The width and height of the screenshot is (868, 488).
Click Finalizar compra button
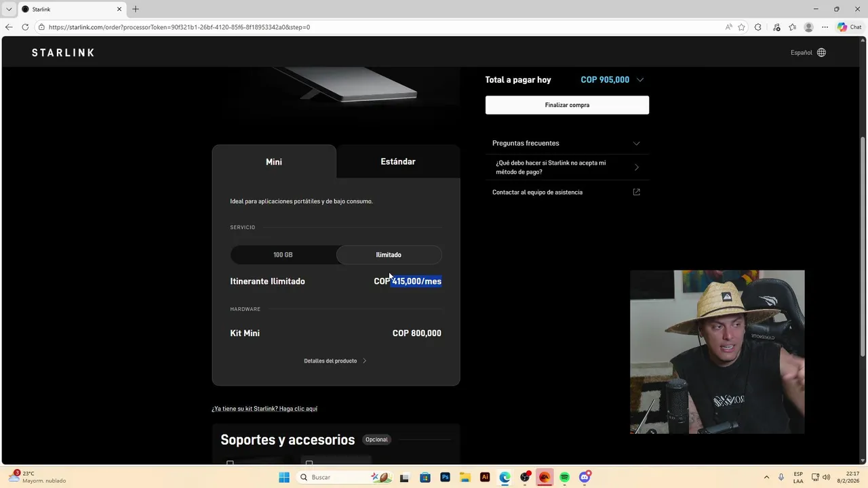click(567, 105)
